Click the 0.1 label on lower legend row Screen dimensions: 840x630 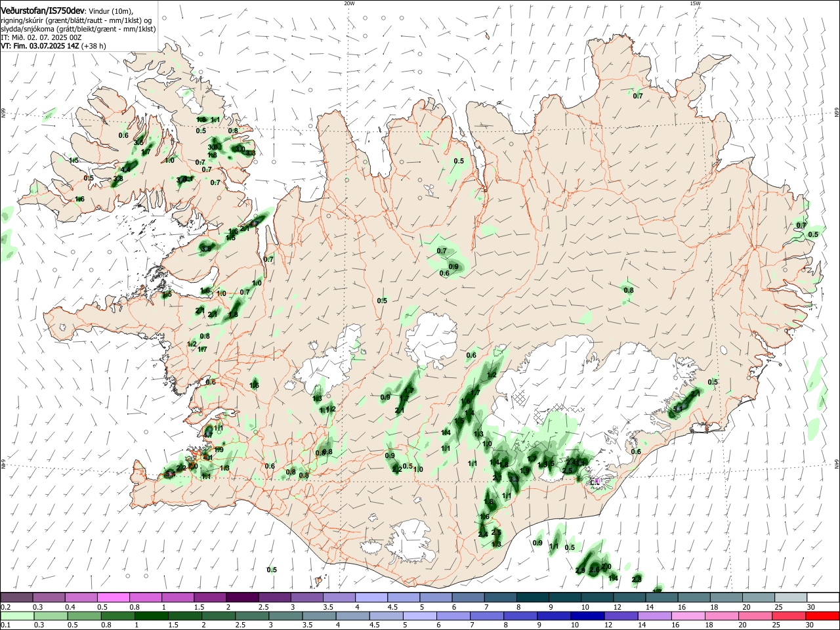coord(5,625)
